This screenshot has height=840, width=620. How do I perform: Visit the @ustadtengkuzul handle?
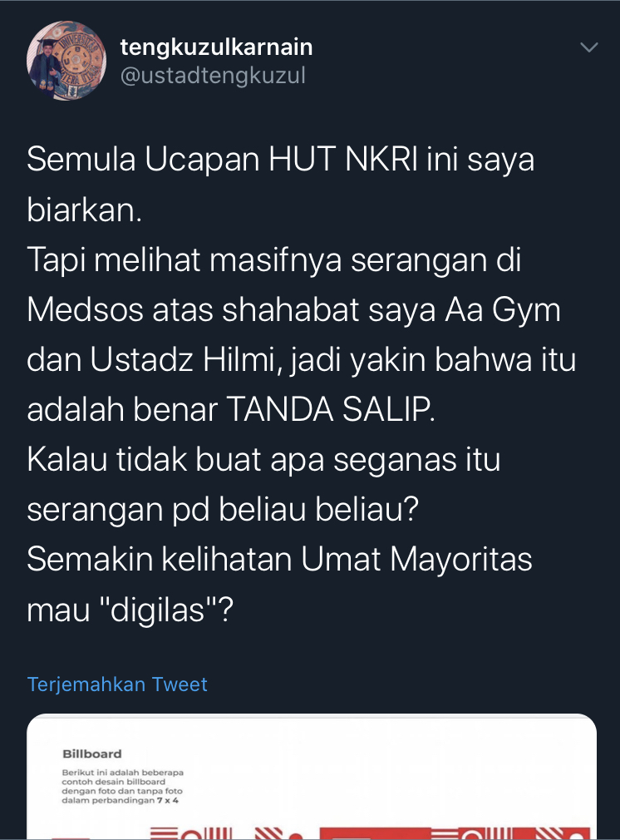pyautogui.click(x=213, y=76)
